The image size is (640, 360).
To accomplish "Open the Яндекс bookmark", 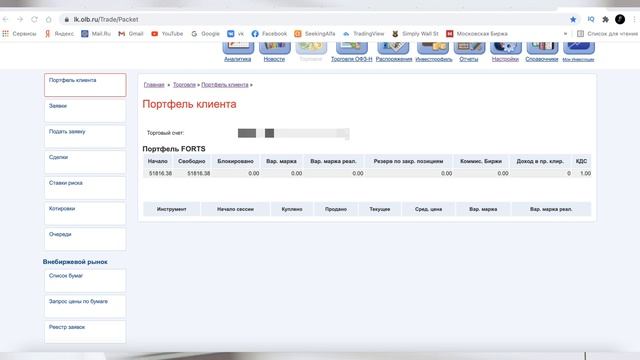I will (60, 34).
